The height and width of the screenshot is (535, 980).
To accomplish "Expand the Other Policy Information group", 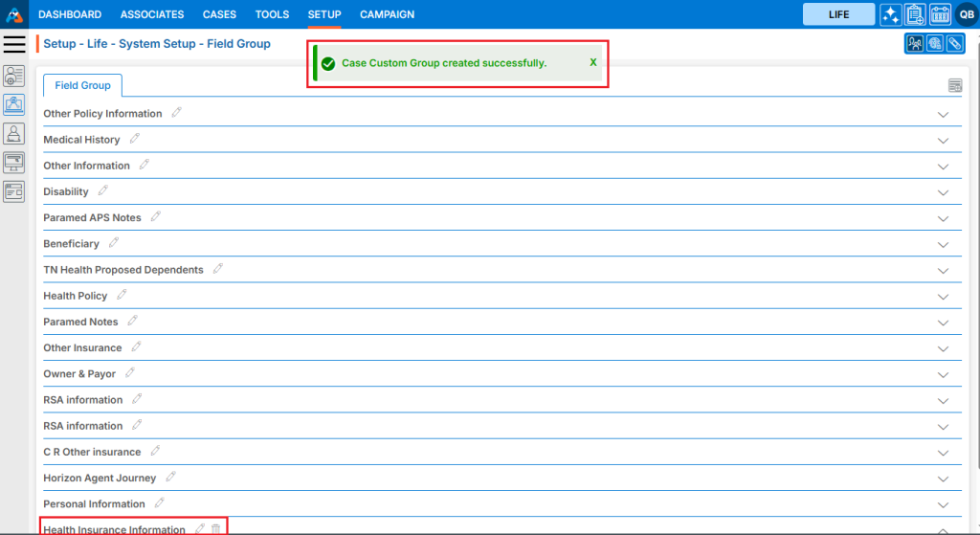I will (x=943, y=114).
